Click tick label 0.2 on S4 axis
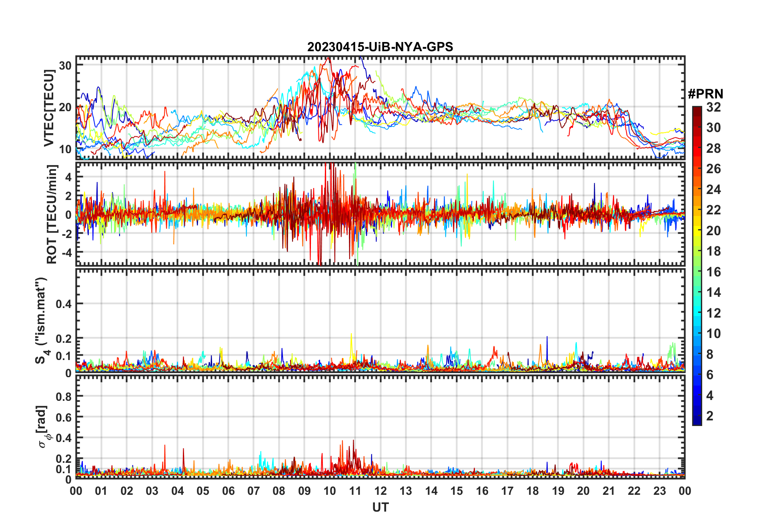Image resolution: width=761 pixels, height=532 pixels. (64, 338)
